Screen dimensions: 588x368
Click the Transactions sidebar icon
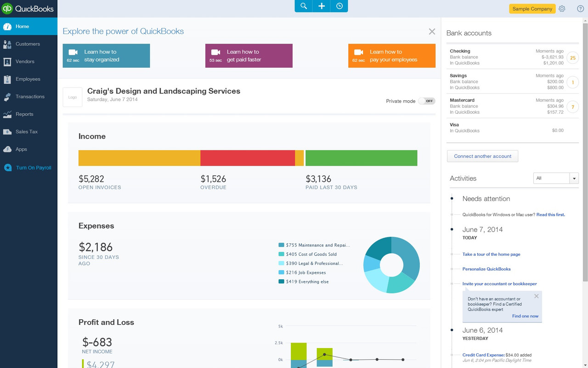point(7,97)
